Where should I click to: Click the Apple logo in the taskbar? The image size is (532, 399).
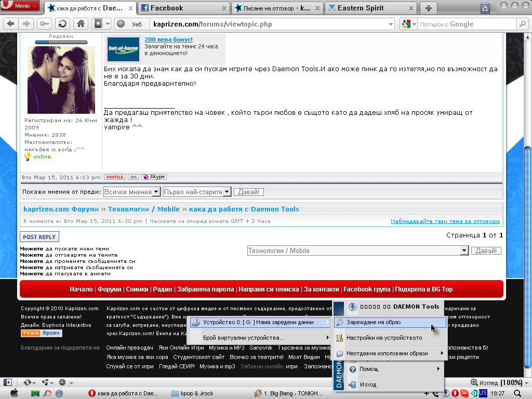14,393
